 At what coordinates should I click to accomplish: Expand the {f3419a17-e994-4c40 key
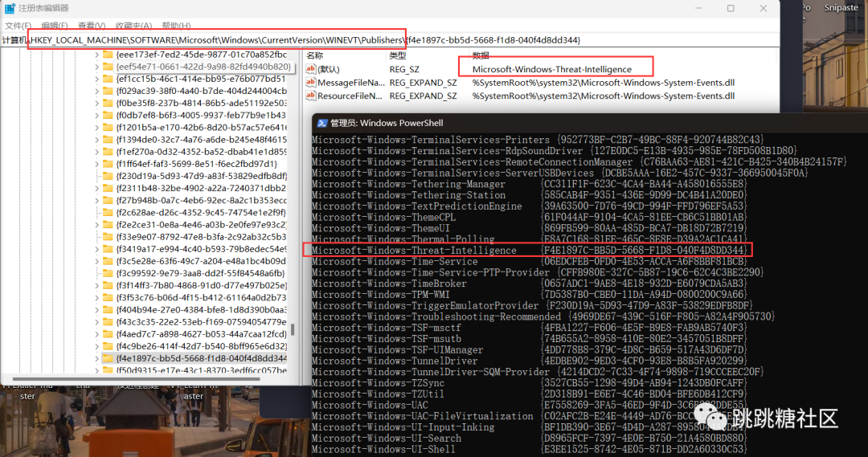click(x=96, y=249)
